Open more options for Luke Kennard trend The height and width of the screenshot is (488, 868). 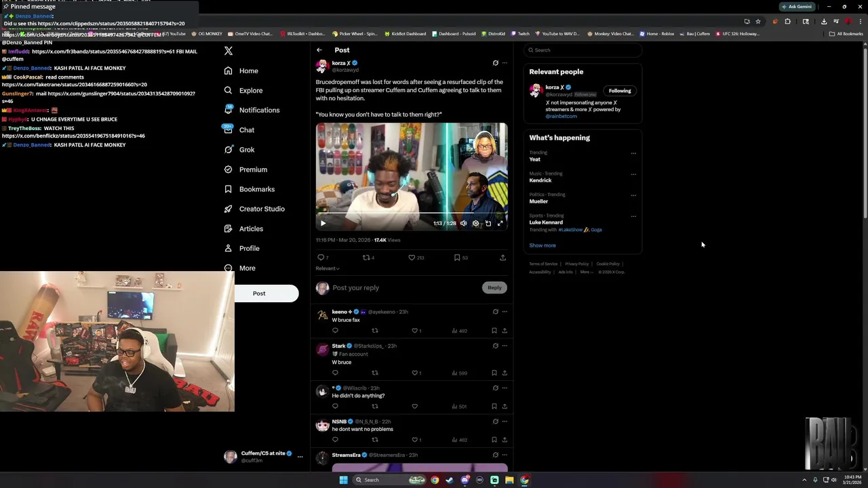pos(633,216)
